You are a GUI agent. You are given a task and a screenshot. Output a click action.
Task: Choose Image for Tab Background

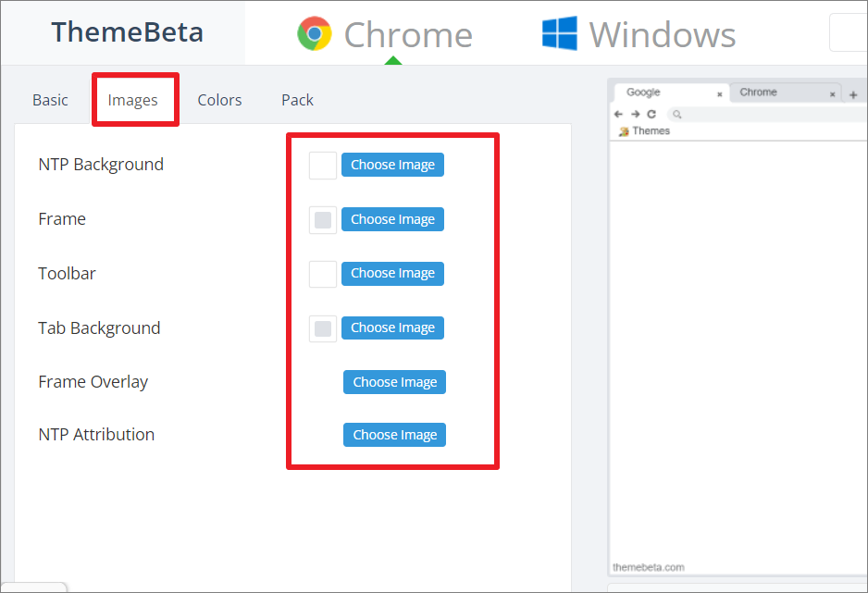tap(392, 327)
